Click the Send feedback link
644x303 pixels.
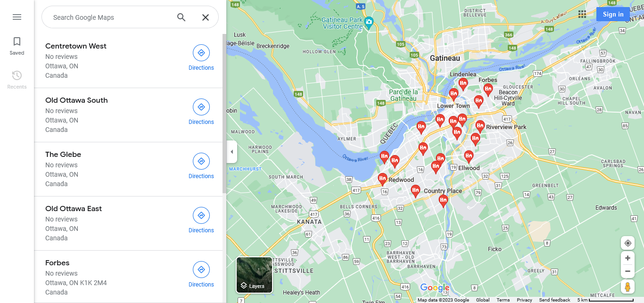(x=554, y=300)
